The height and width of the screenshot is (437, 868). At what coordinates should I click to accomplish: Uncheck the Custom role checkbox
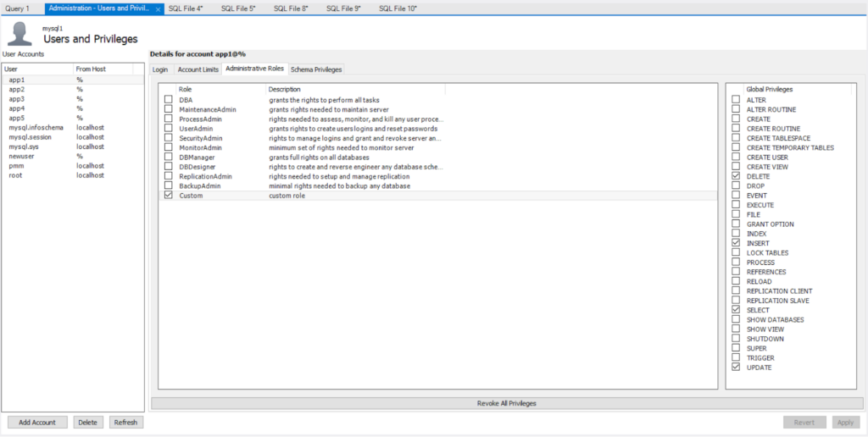pos(168,196)
